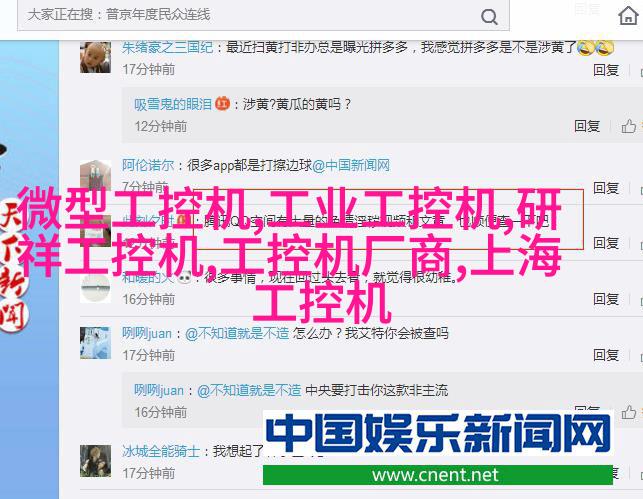Reply to 阿伦诺尔's comment
Screen dimensions: 643x499
click(x=606, y=188)
